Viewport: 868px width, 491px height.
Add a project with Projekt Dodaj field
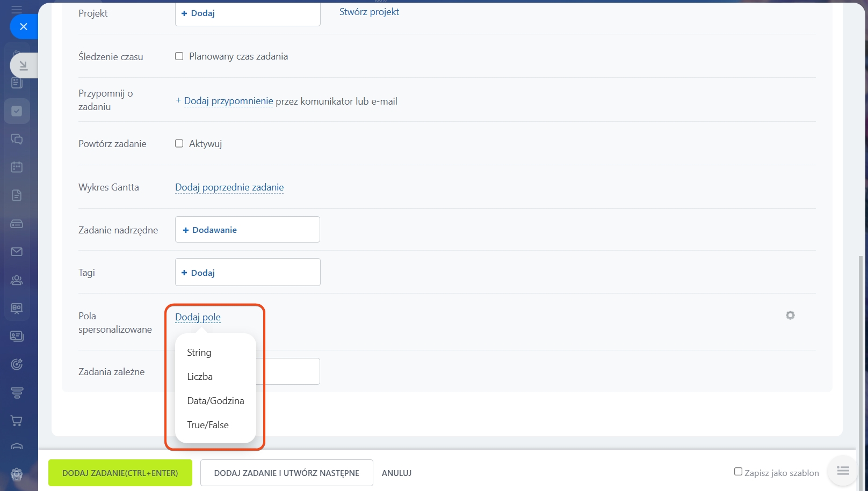click(248, 13)
